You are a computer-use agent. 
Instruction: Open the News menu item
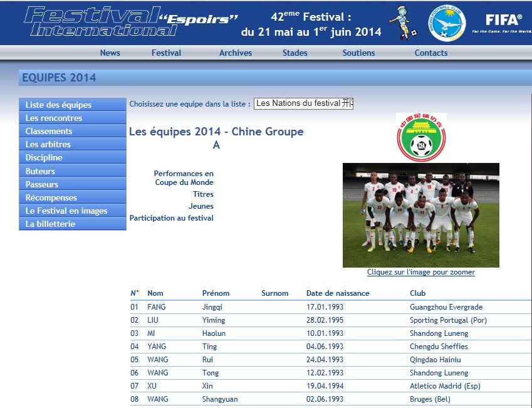tap(110, 53)
